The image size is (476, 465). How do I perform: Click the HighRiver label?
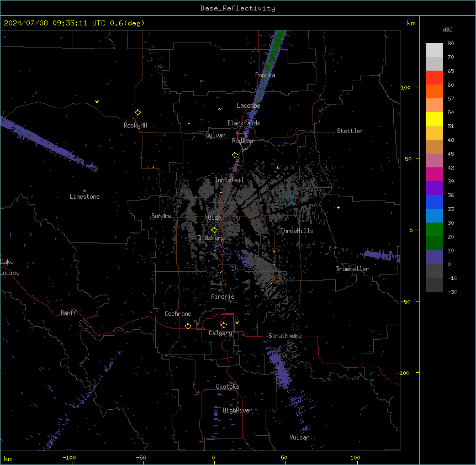pos(237,410)
